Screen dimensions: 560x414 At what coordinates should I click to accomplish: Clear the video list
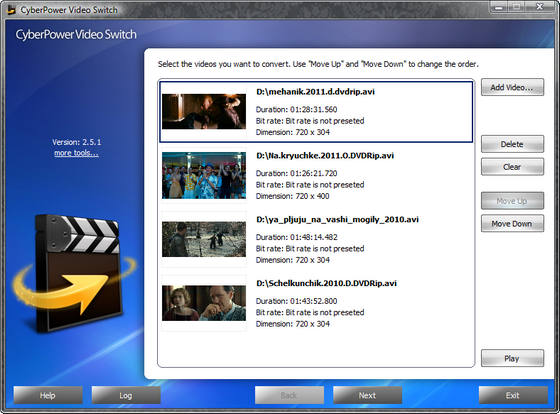(x=512, y=166)
